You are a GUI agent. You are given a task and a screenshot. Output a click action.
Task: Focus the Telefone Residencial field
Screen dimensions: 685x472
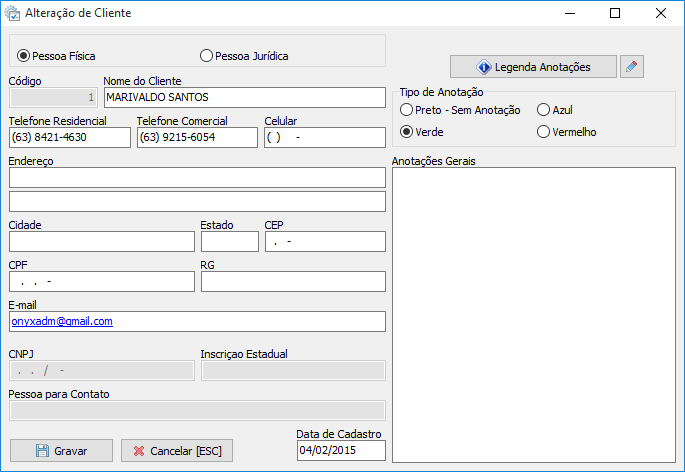[x=69, y=137]
